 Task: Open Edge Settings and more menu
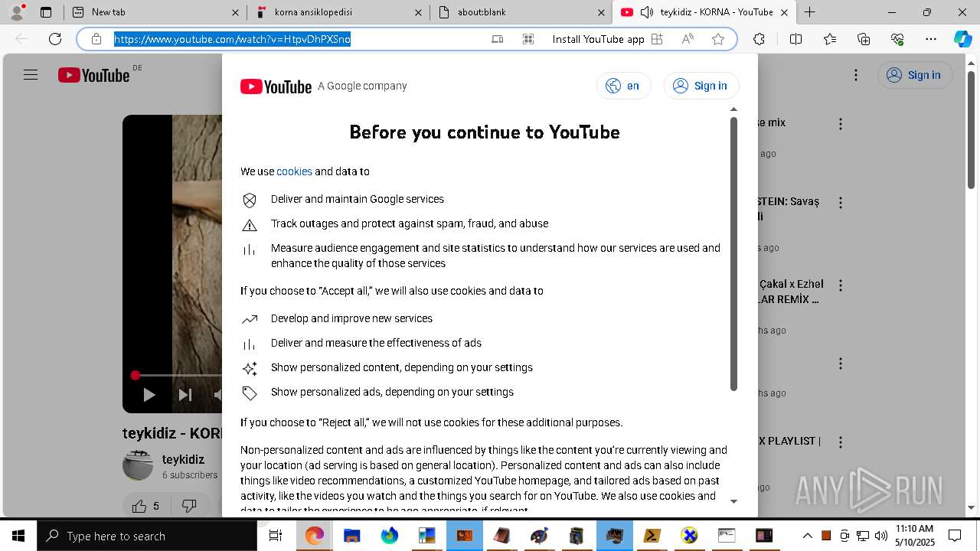[x=931, y=39]
